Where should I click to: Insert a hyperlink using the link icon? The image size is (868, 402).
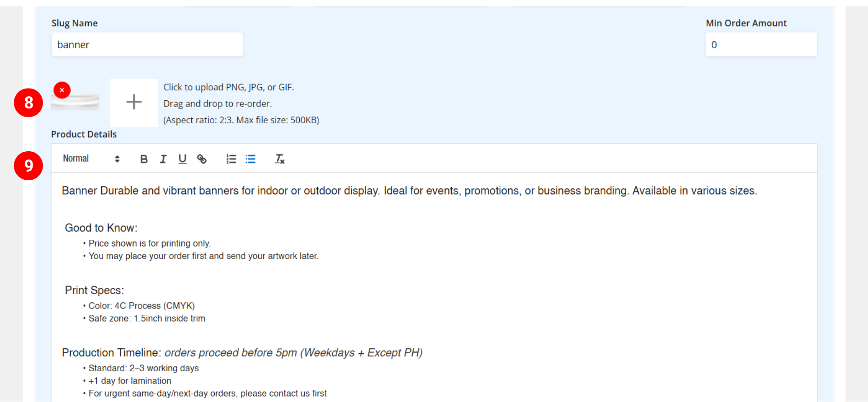pos(202,159)
